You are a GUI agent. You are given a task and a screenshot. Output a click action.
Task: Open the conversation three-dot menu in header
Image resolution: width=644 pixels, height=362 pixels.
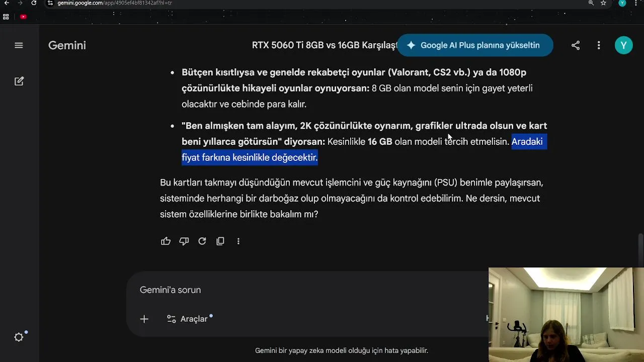pyautogui.click(x=599, y=45)
